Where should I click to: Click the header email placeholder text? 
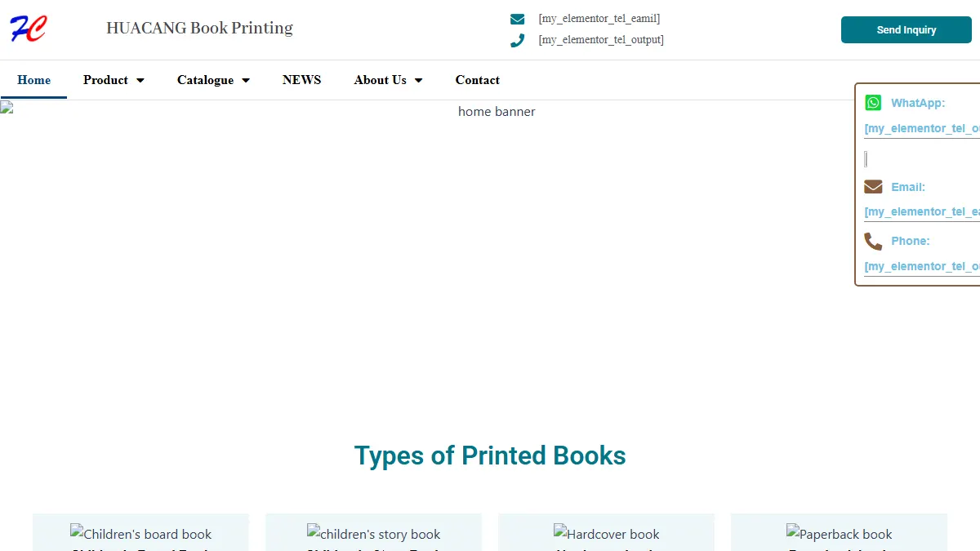pos(599,19)
